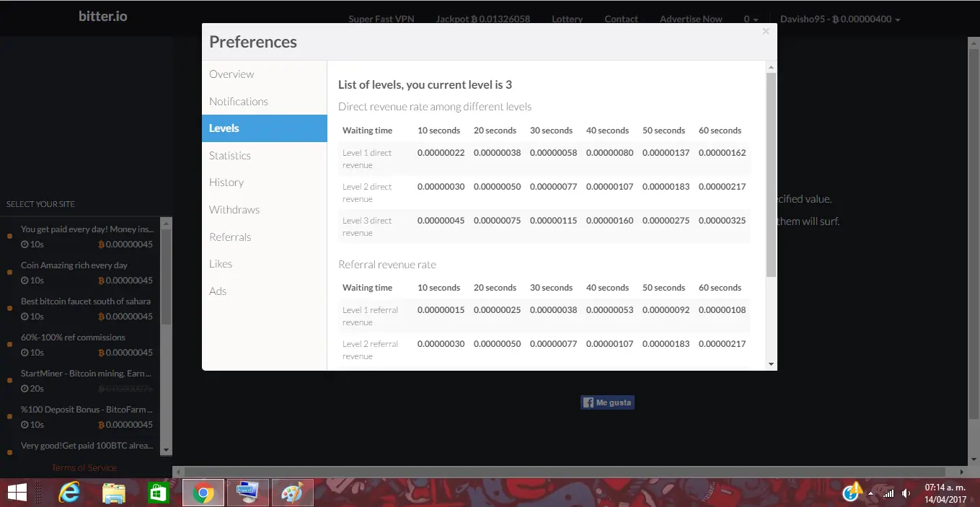Open 'You get paid every day' site

(87, 229)
